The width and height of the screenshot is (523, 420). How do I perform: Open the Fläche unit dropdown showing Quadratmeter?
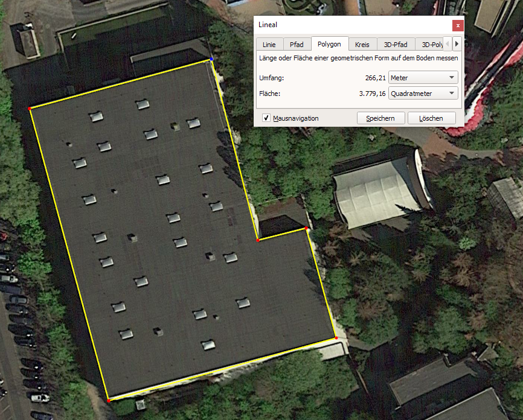pos(423,94)
